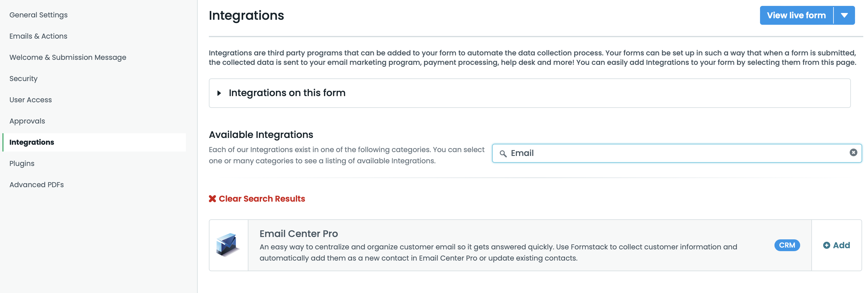Expand Integrations on this form section
This screenshot has width=868, height=293.
(219, 93)
